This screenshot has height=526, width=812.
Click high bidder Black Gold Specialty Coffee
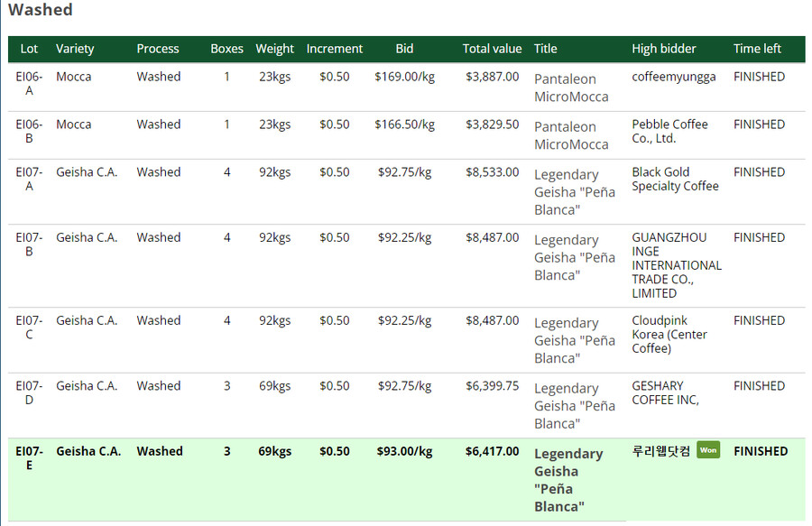tap(675, 179)
